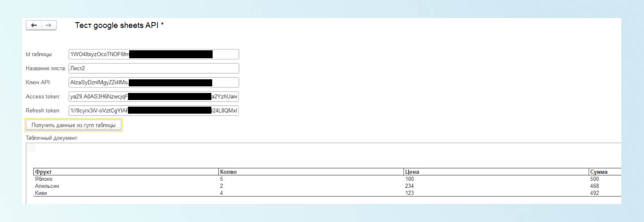Select the Access token input field

pyautogui.click(x=153, y=96)
